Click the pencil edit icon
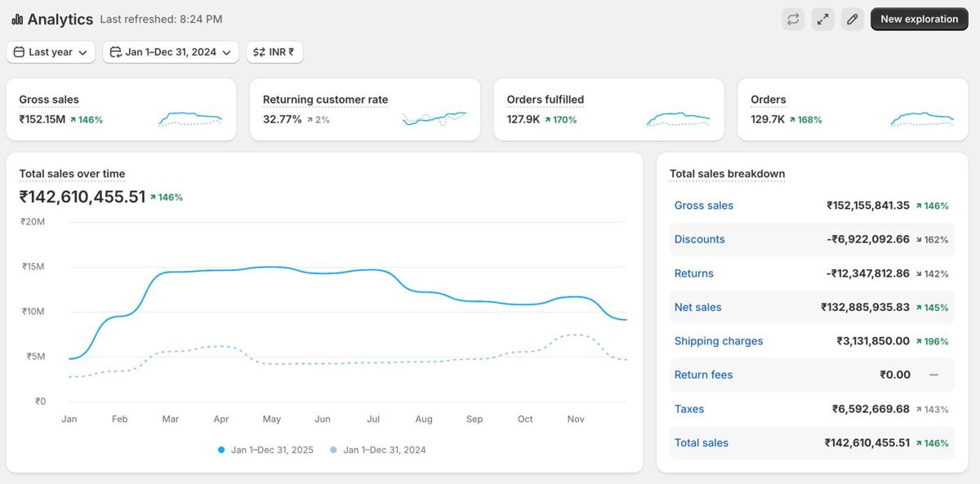Viewport: 980px width, 484px height. click(x=852, y=19)
